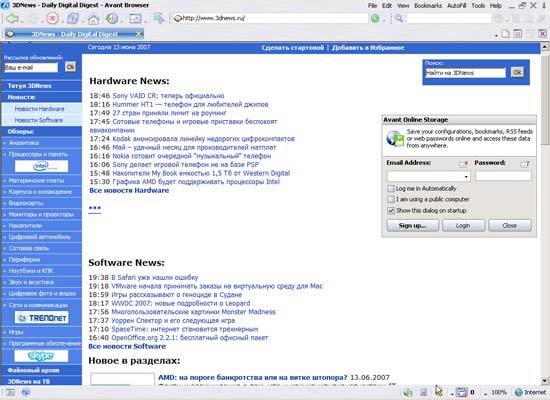The height and width of the screenshot is (400, 550).
Task: Click the green Go button beside address bar
Action: 375,19
